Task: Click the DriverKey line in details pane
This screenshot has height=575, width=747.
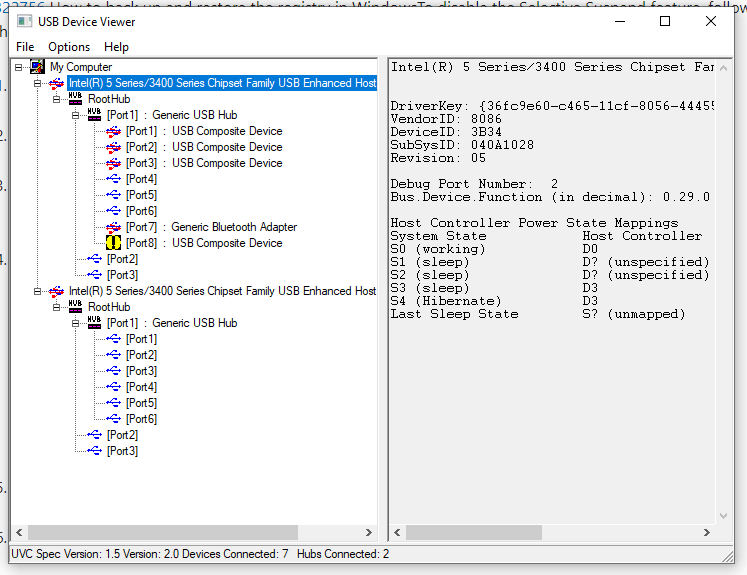Action: point(552,106)
